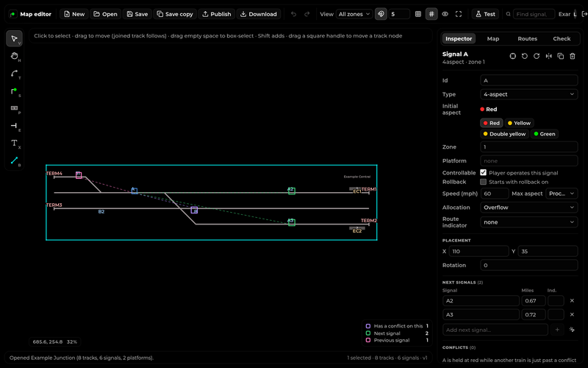The height and width of the screenshot is (368, 588).
Task: Toggle the hash grid overlay
Action: pos(431,14)
